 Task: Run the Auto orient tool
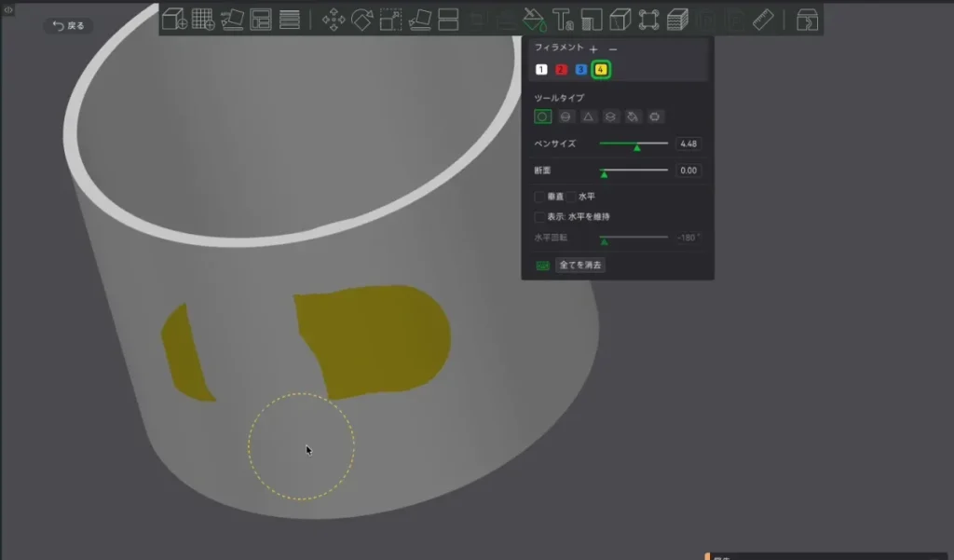pos(232,20)
